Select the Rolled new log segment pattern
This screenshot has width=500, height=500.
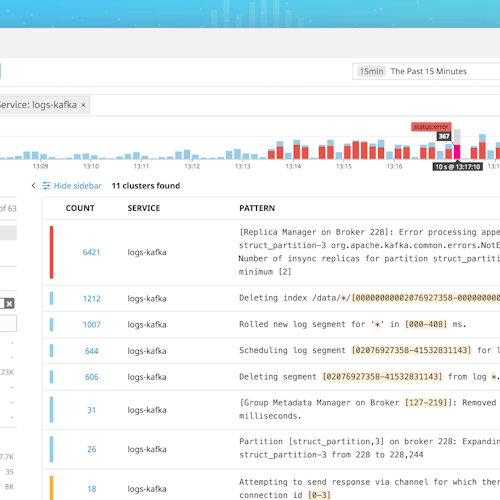point(353,324)
